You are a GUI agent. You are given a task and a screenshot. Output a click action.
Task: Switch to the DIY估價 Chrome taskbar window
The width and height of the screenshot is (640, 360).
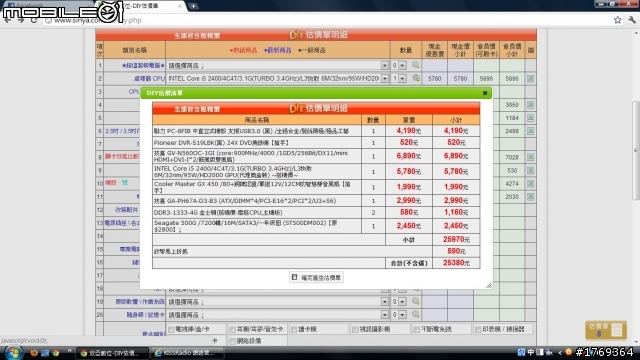point(112,353)
